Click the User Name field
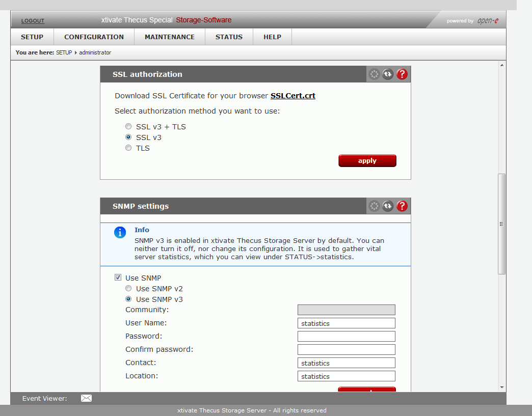 pyautogui.click(x=347, y=323)
